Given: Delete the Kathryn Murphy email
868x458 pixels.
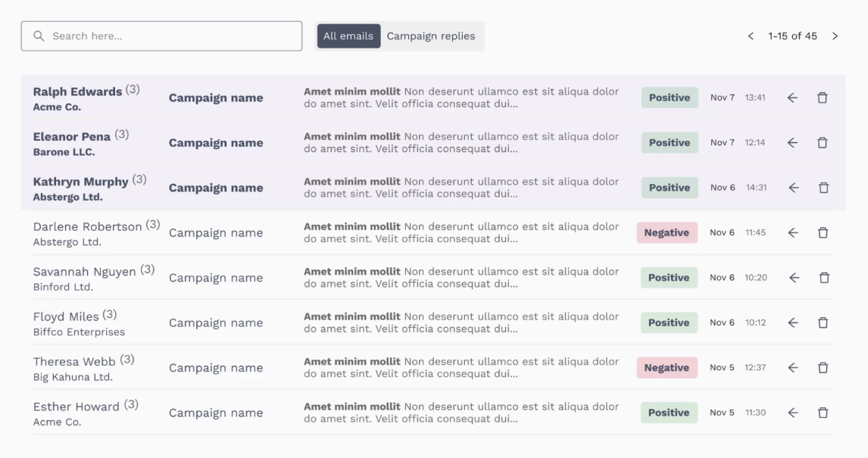Looking at the screenshot, I should (x=823, y=188).
